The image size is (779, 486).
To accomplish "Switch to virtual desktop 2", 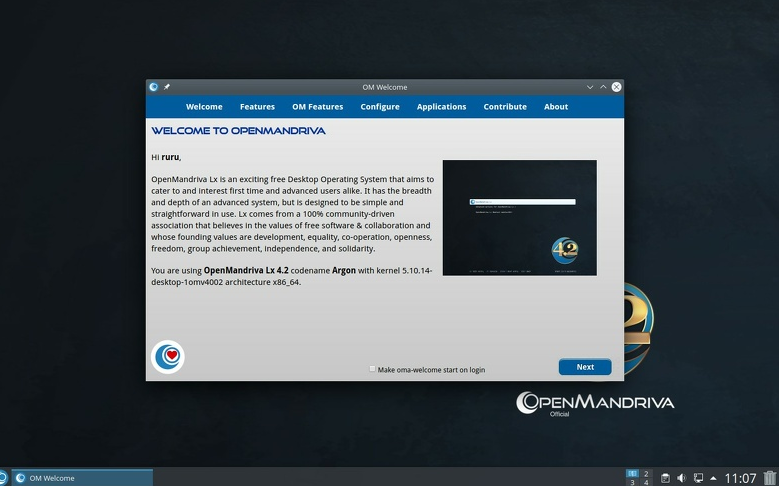I will pos(646,473).
